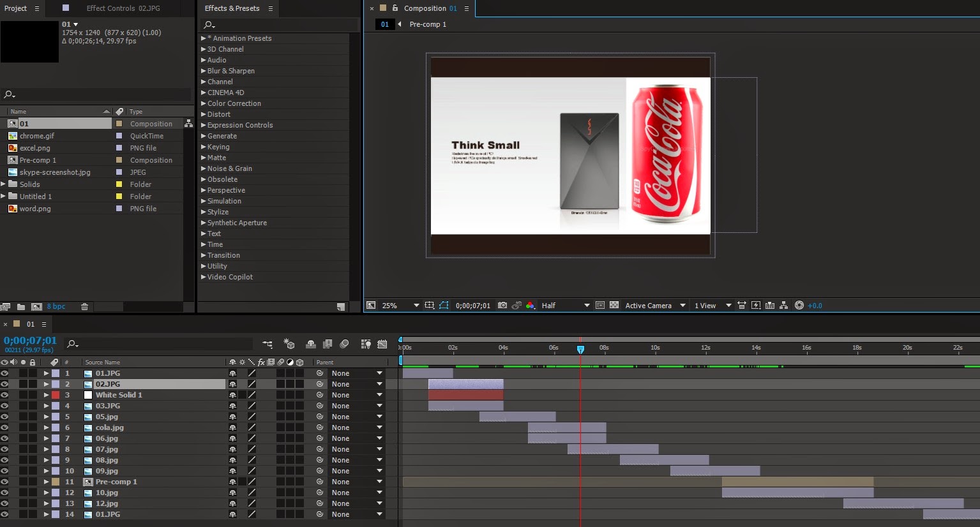Open the Pre-comp 1 breadcrumb tab

(428, 24)
